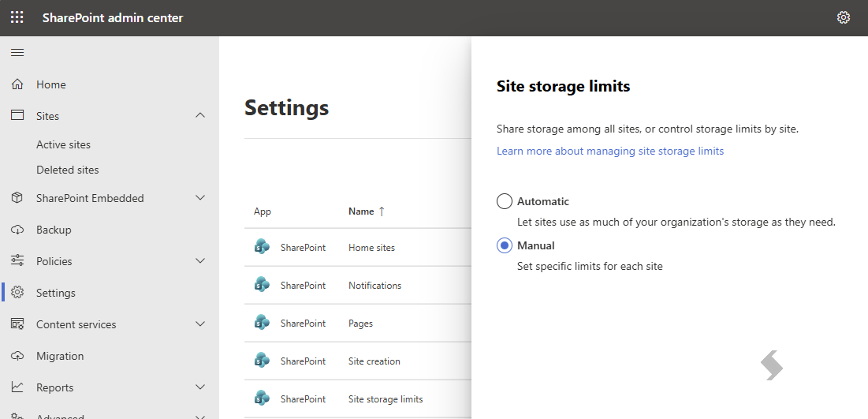Click the Content services icon

(17, 324)
